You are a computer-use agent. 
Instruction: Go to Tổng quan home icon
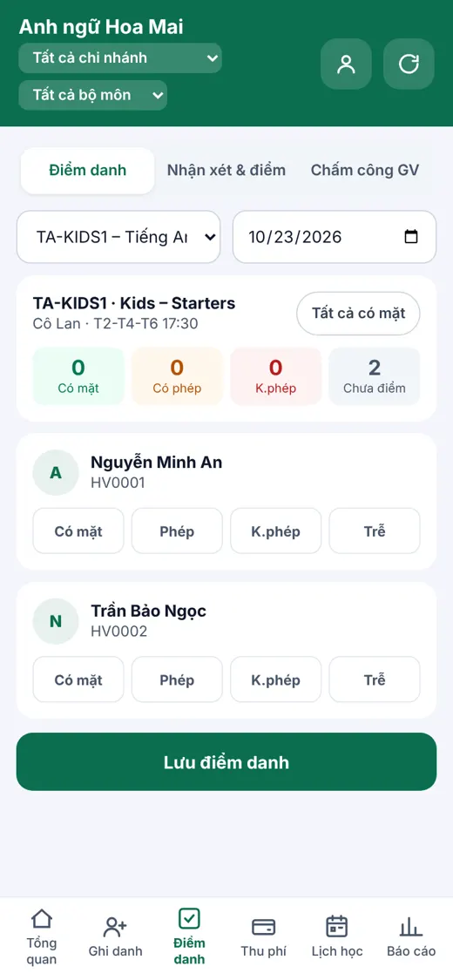pos(41,919)
